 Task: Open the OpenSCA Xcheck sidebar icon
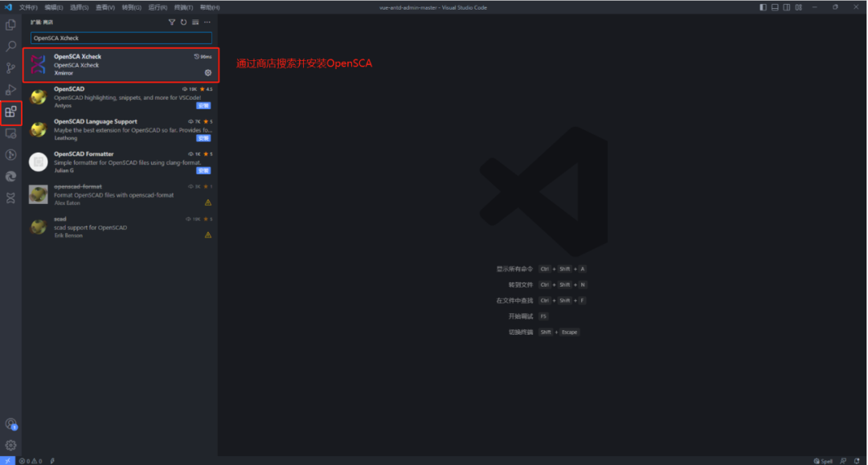click(x=10, y=198)
